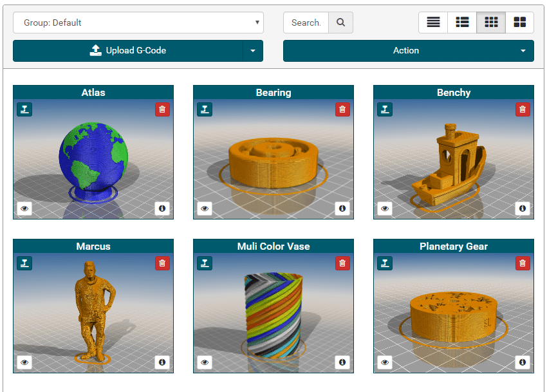The width and height of the screenshot is (547, 392).
Task: Print the Planetary Gear model
Action: click(x=385, y=263)
